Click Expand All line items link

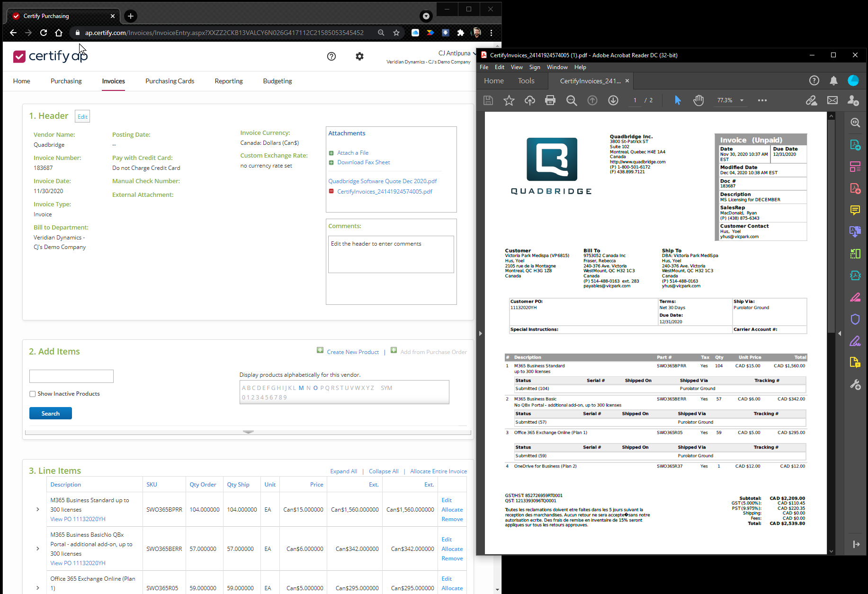coord(344,471)
